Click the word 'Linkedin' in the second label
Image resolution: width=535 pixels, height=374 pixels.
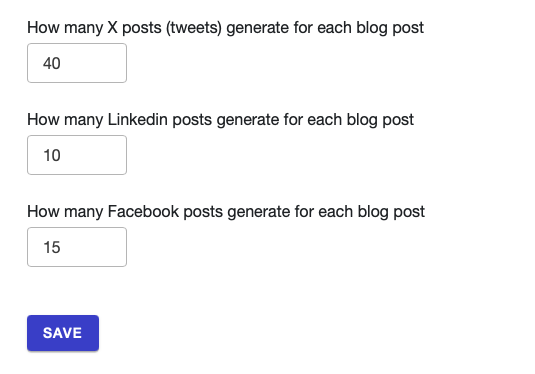[x=138, y=120]
